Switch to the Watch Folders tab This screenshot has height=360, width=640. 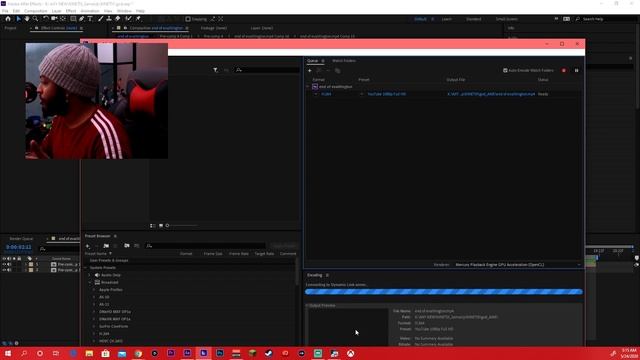pos(344,61)
